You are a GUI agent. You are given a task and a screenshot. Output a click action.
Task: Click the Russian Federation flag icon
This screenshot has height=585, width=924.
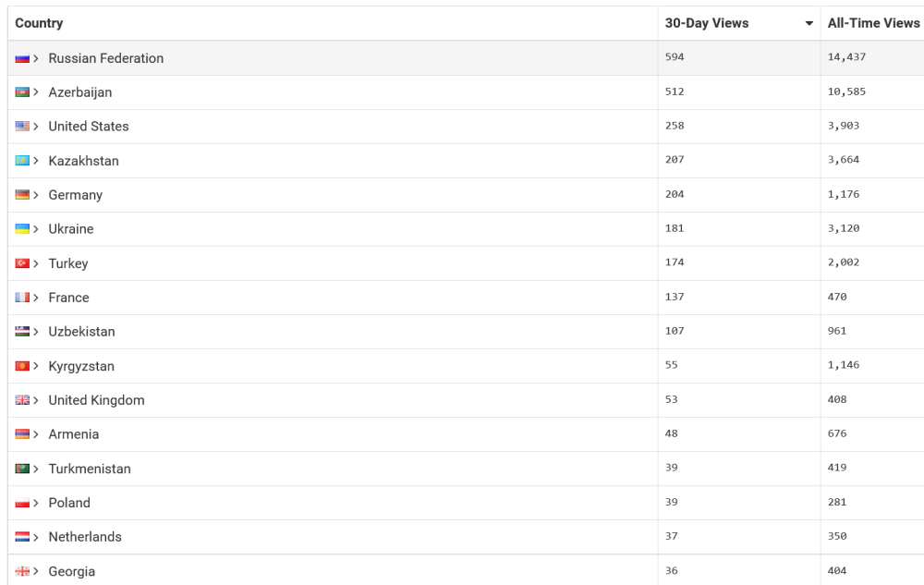pyautogui.click(x=22, y=58)
